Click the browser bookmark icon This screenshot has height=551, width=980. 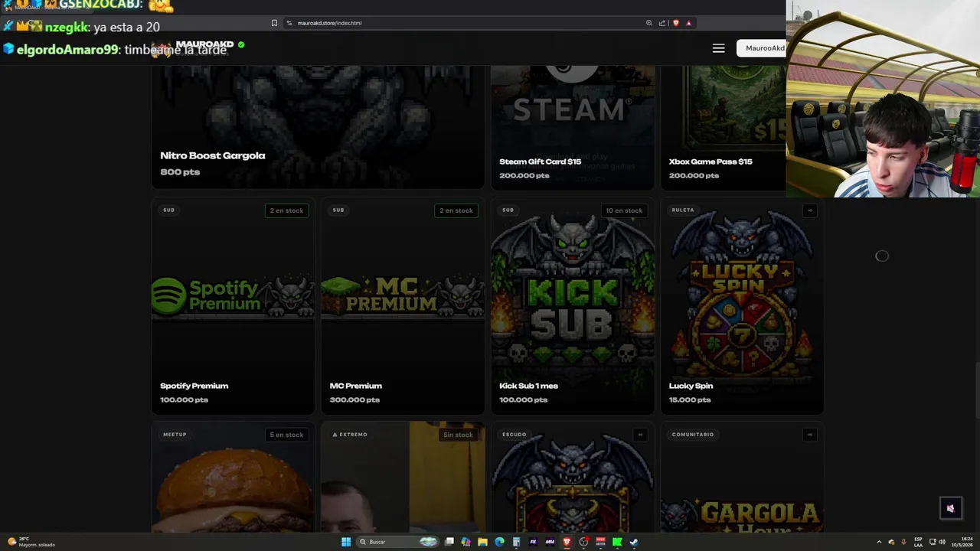274,23
